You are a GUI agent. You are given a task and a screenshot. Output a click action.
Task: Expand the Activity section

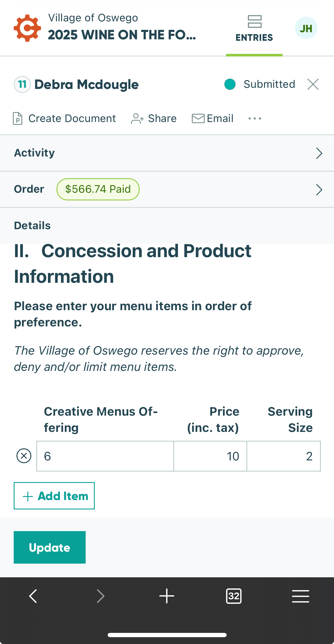click(x=319, y=153)
